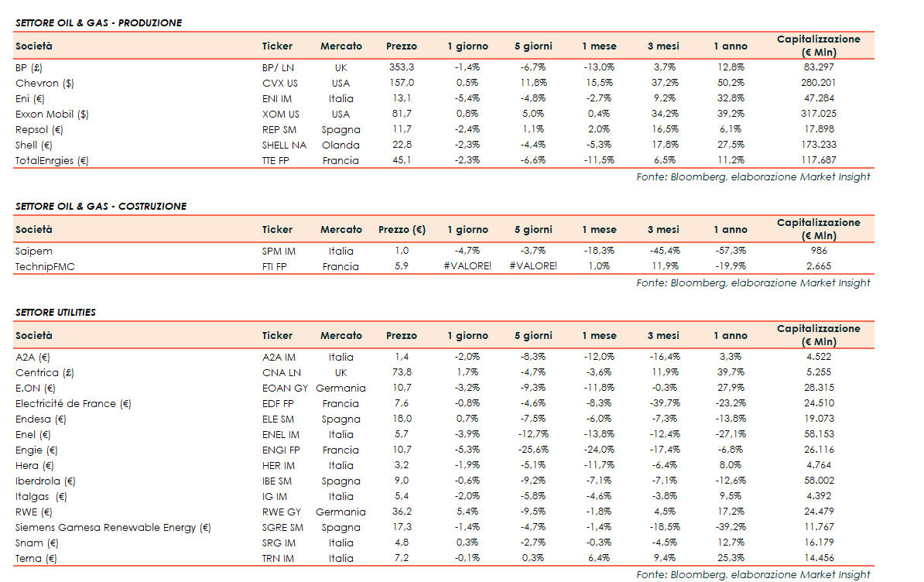Click Siemens Gamesa Renewable Energy row name
The image size is (924, 582).
click(x=113, y=527)
